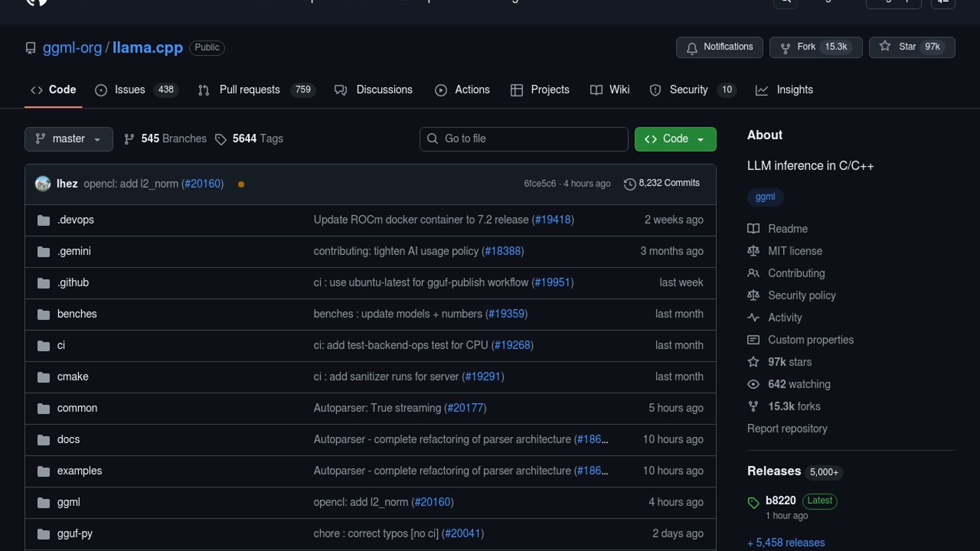Click lhez's avatar thumbnail
The height and width of the screenshot is (551, 980).
(x=43, y=184)
